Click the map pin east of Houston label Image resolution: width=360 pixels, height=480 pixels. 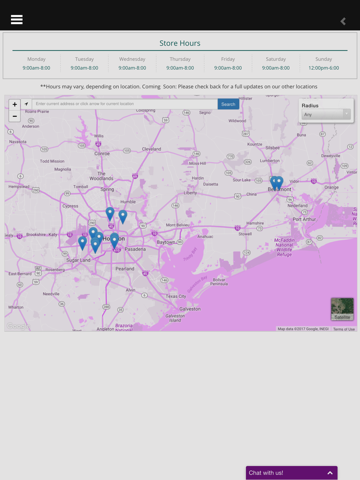coord(114,241)
